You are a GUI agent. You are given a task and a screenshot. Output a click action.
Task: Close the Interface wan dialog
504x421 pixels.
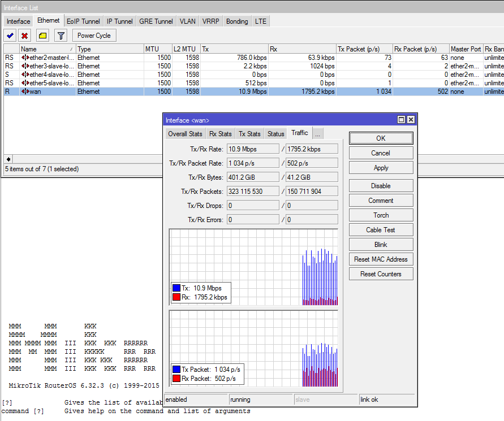point(411,120)
